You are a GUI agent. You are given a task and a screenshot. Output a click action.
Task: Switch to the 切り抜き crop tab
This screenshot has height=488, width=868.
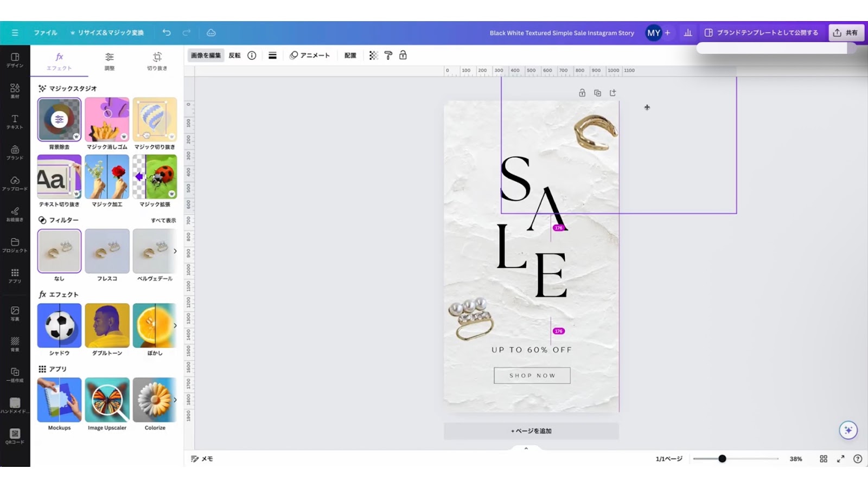157,61
